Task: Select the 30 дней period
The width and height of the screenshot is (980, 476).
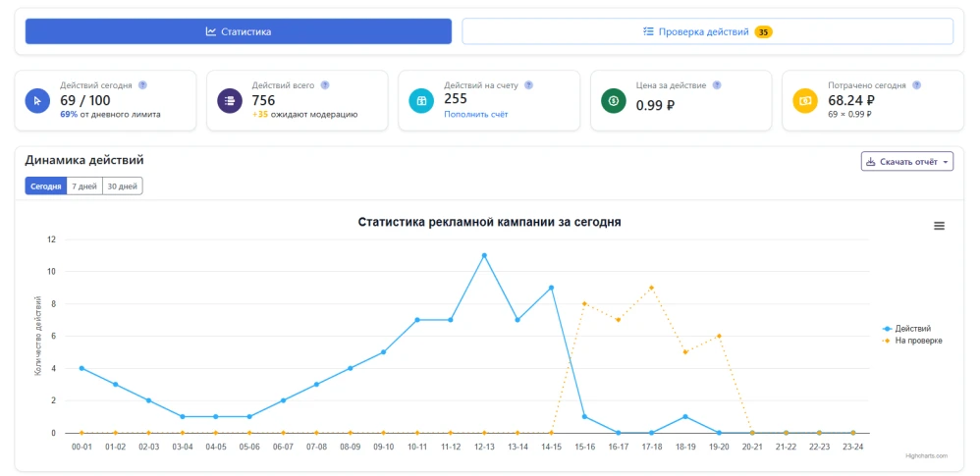Action: coord(123,186)
